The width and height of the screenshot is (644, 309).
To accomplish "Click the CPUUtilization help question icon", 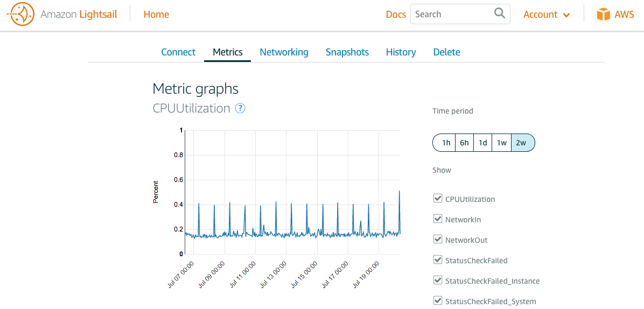I will pos(240,108).
